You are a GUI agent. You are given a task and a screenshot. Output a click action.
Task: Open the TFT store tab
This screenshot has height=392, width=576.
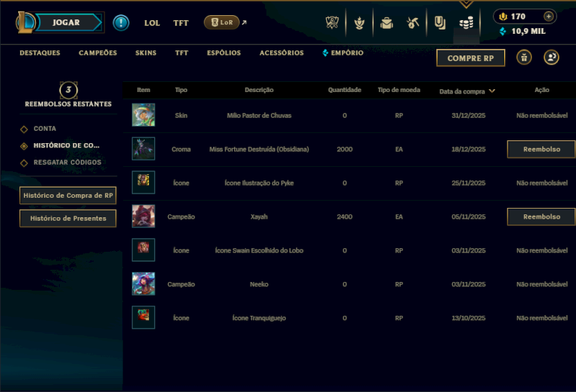(181, 53)
